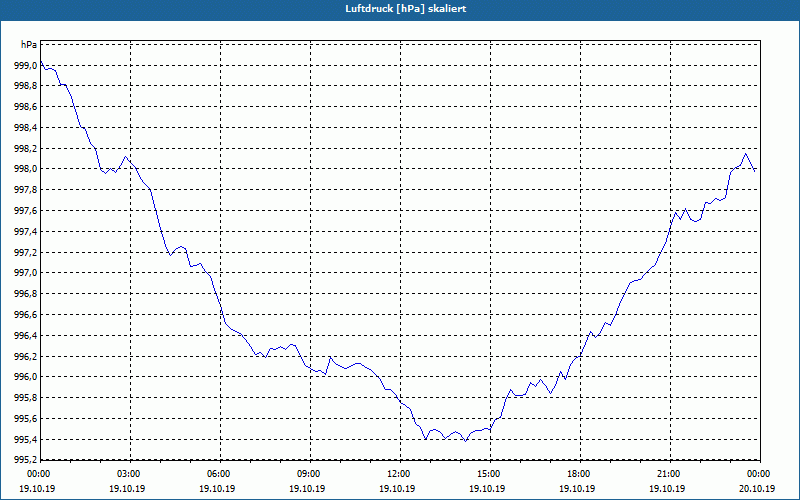Click the 21:00 time label on x-axis
The width and height of the screenshot is (800, 500).
pyautogui.click(x=668, y=474)
